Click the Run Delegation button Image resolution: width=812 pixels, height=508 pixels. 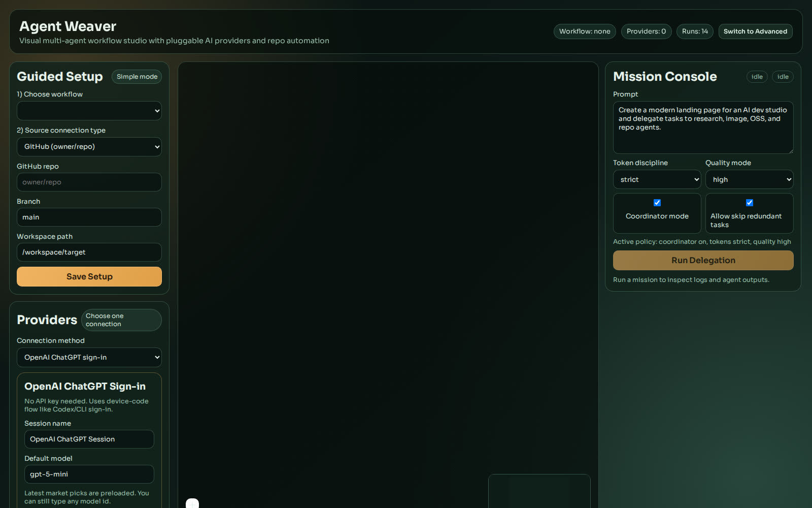coord(703,260)
